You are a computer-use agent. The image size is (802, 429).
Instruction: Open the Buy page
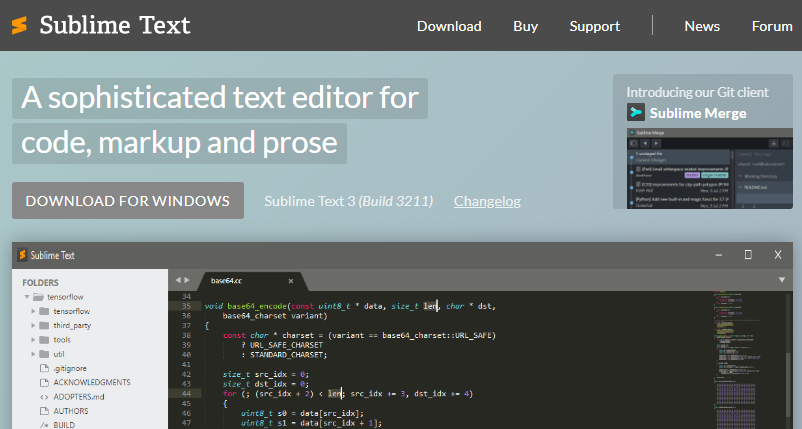[x=525, y=26]
